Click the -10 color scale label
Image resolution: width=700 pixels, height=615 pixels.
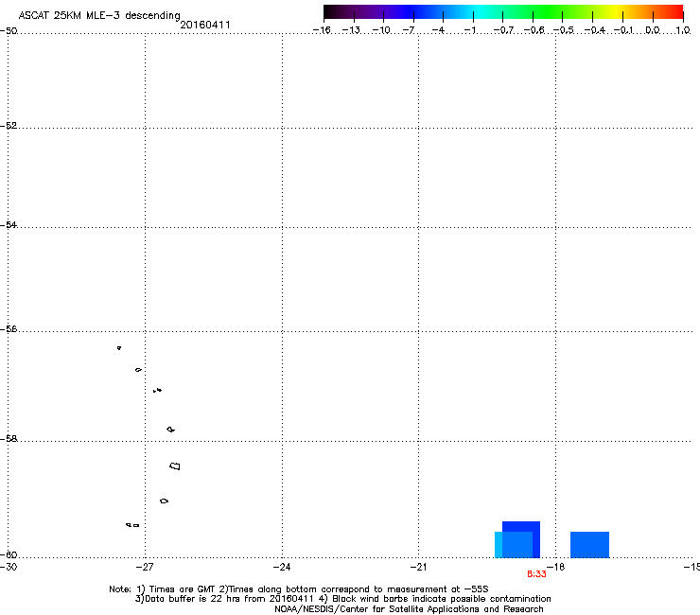[x=381, y=30]
